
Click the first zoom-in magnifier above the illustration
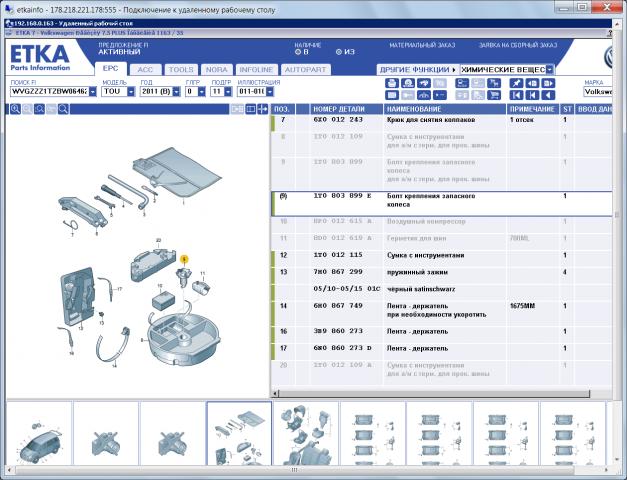tap(15, 109)
